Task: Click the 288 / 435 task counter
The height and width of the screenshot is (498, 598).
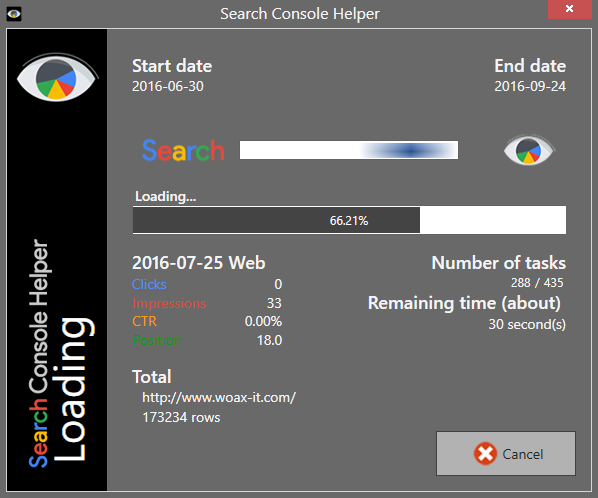Action: [x=537, y=283]
